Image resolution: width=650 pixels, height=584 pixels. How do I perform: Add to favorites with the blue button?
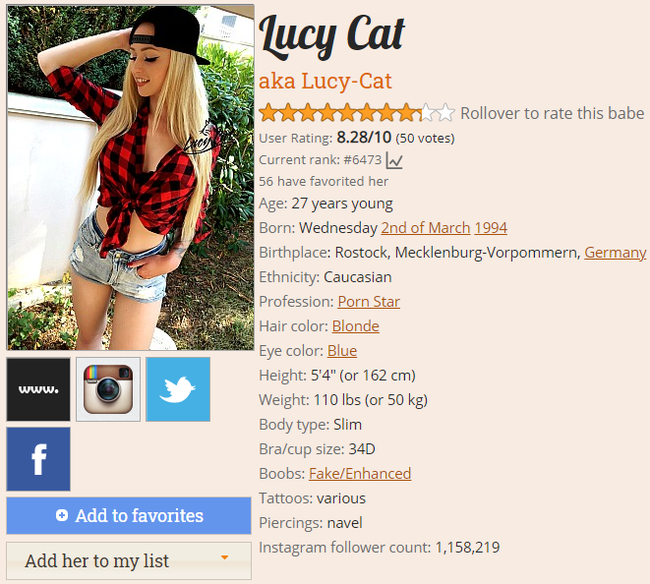coord(129,516)
